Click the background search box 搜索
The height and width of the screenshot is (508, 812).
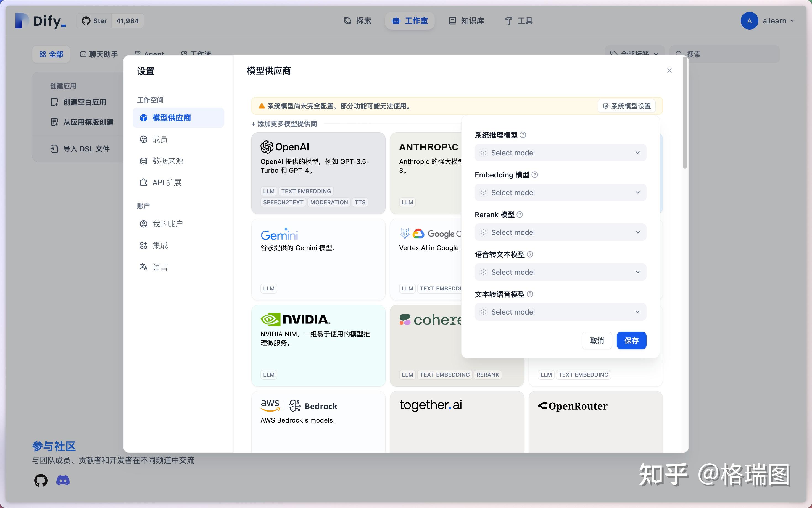[x=724, y=54]
